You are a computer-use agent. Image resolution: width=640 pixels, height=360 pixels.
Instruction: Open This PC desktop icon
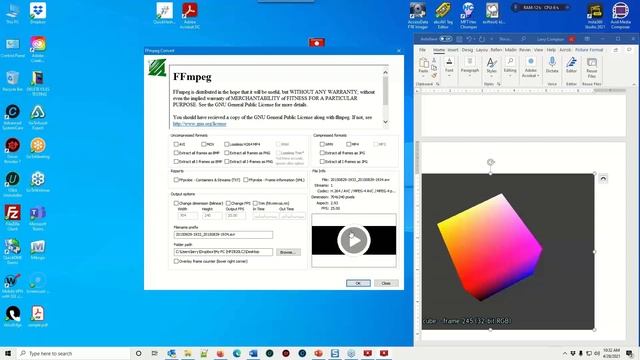coord(12,13)
